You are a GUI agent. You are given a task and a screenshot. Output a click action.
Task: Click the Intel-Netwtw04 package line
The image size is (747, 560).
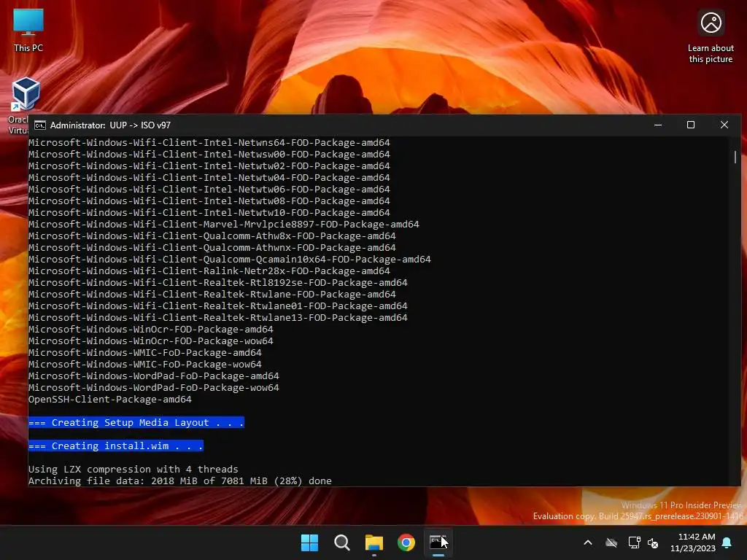(209, 178)
